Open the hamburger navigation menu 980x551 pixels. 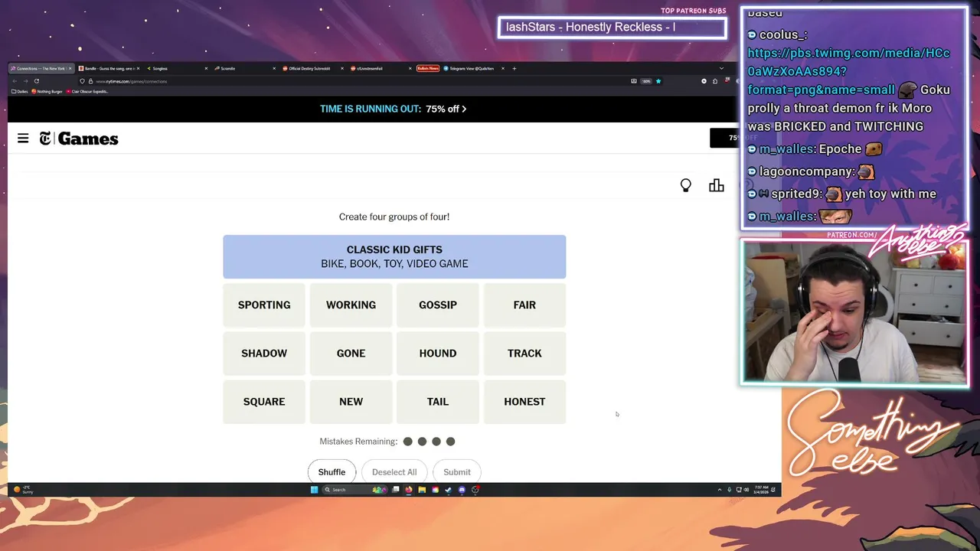click(23, 139)
